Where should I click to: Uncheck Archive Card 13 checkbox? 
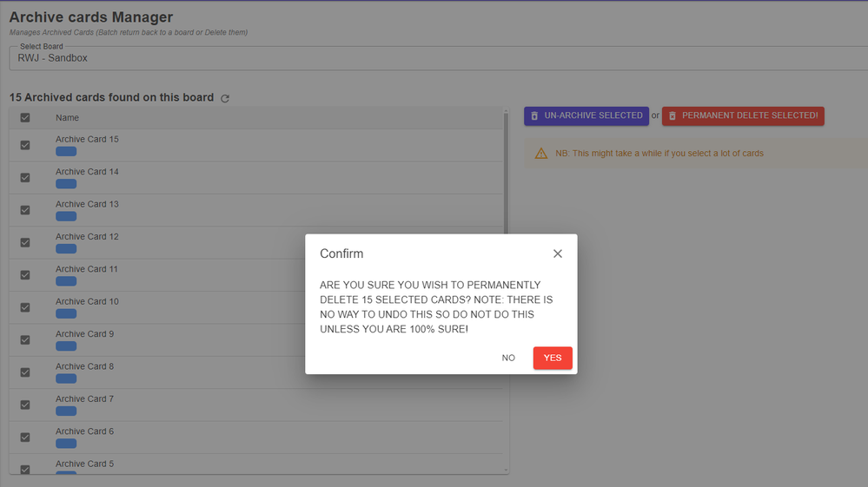point(25,210)
